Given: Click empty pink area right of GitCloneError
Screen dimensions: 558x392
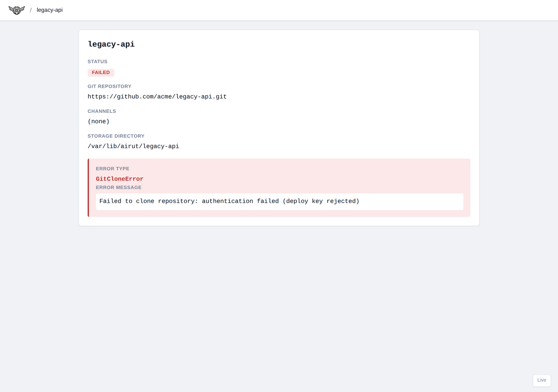Looking at the screenshot, I should 305,179.
